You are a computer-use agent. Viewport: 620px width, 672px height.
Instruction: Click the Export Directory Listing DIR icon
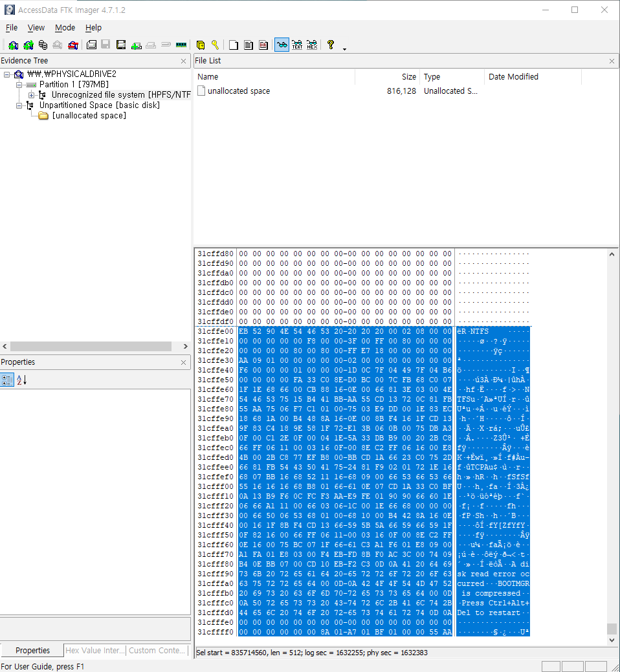(x=263, y=45)
